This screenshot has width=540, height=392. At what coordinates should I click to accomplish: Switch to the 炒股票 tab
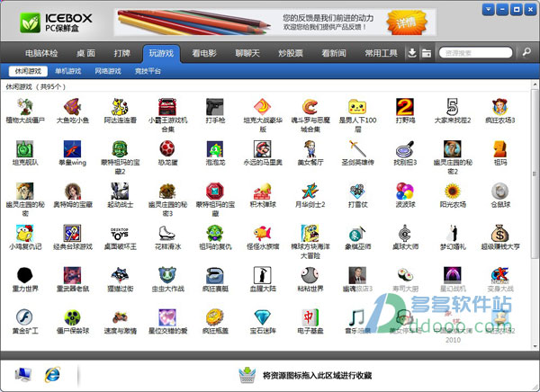point(291,53)
